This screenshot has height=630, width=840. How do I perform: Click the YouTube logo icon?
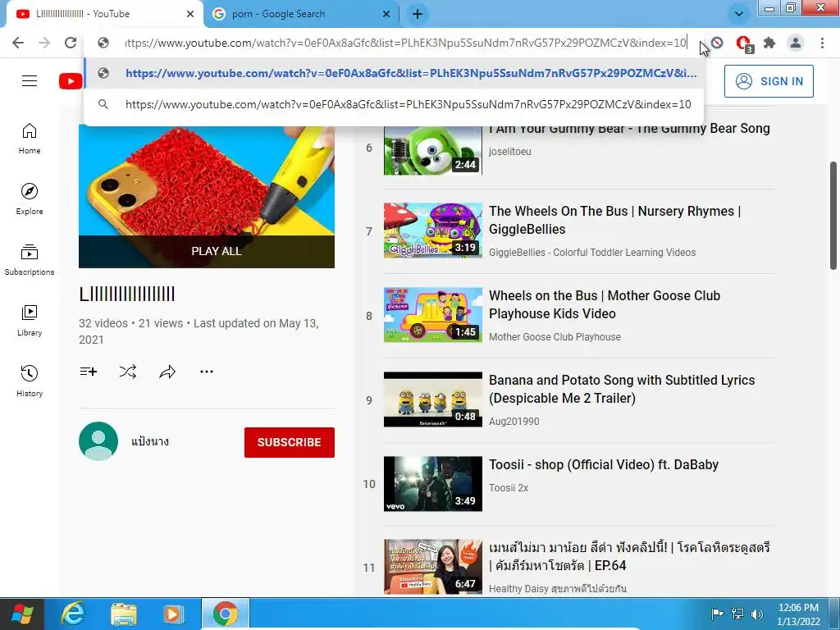tap(71, 81)
